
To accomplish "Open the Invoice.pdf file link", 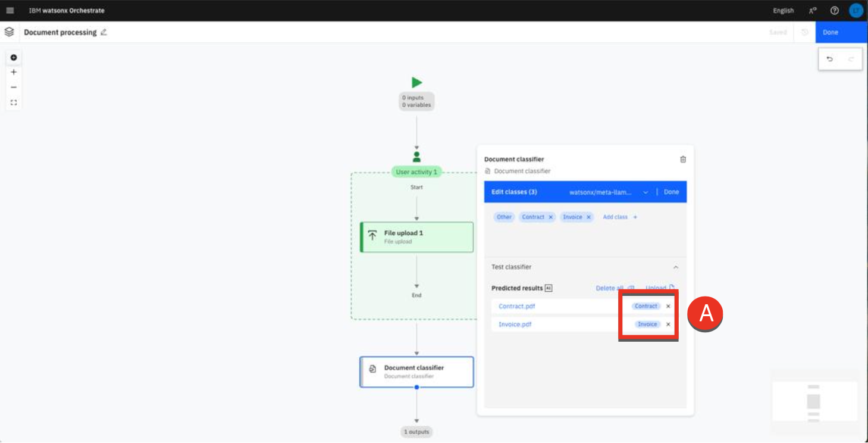I will pyautogui.click(x=515, y=325).
